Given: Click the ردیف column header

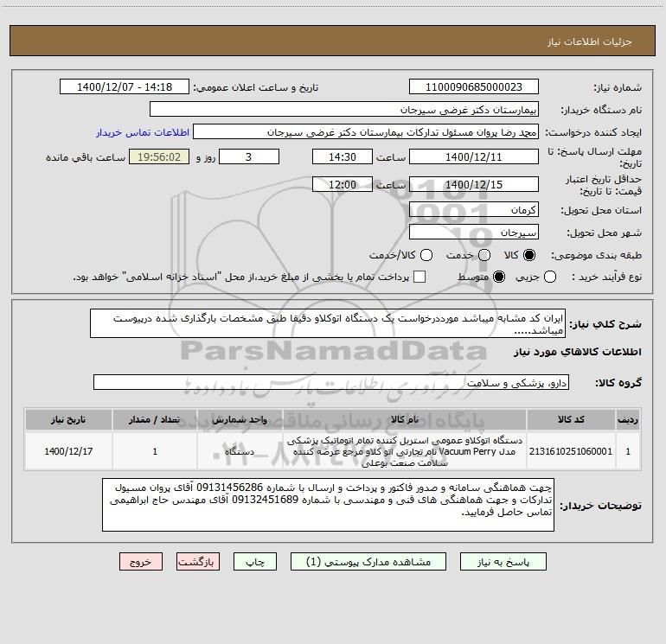Looking at the screenshot, I should tap(628, 419).
